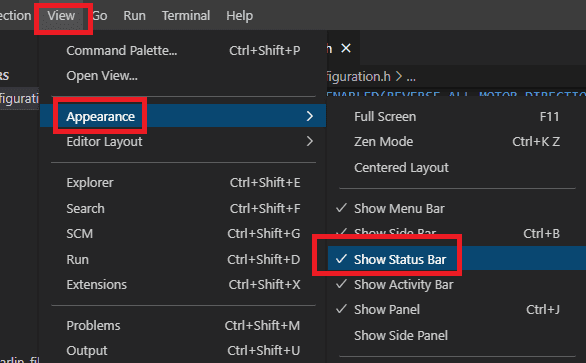Image resolution: width=586 pixels, height=363 pixels.
Task: Open the Help menu
Action: (240, 16)
